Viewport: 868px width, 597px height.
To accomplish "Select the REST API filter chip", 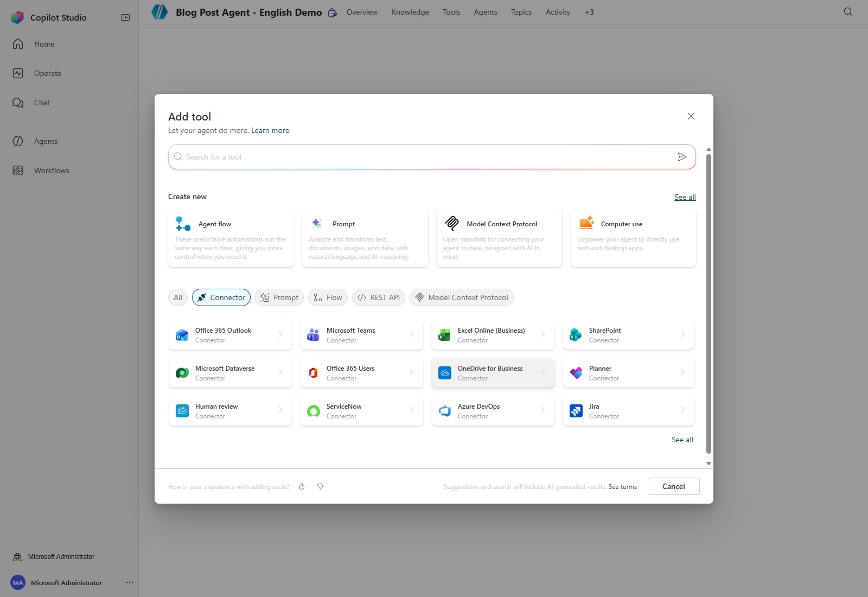I will [x=379, y=297].
